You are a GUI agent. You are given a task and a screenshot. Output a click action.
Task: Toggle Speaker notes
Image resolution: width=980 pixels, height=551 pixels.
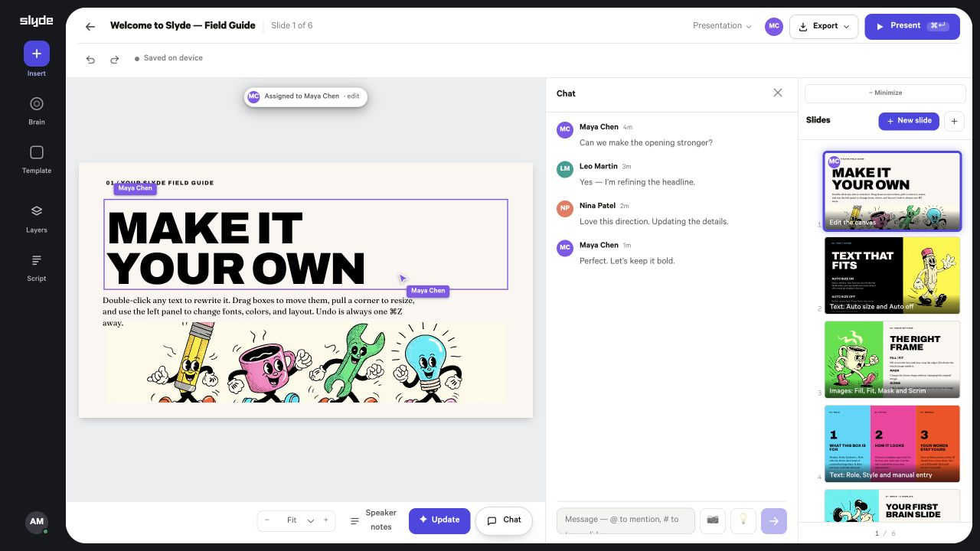coord(374,520)
